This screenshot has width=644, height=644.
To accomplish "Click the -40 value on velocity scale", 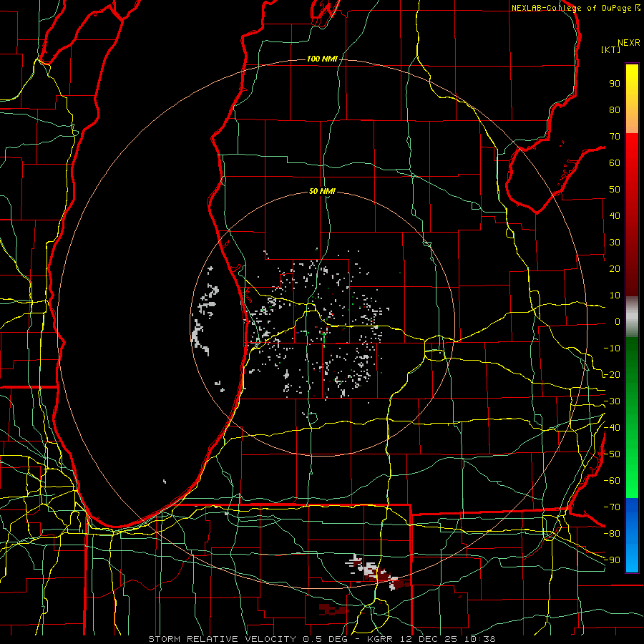I will point(612,428).
